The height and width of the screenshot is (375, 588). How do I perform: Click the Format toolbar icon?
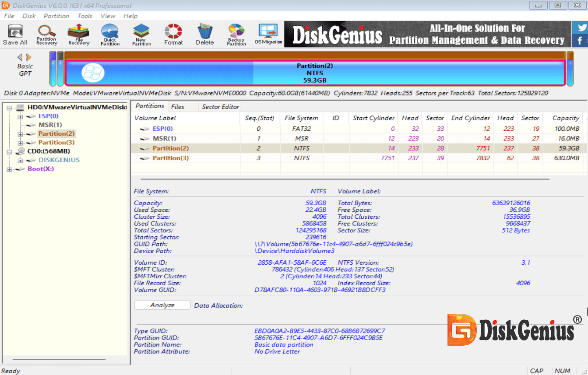(173, 35)
